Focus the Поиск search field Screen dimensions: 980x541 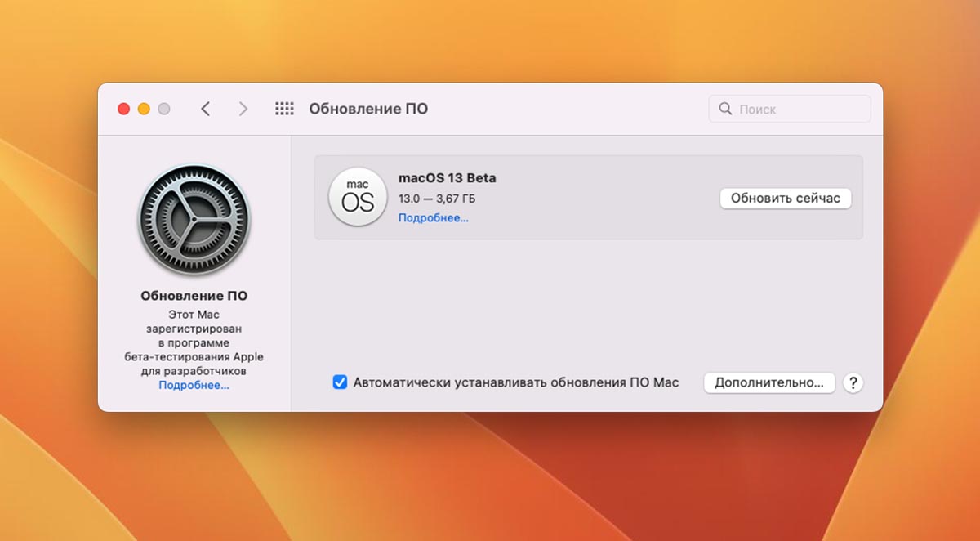[790, 109]
